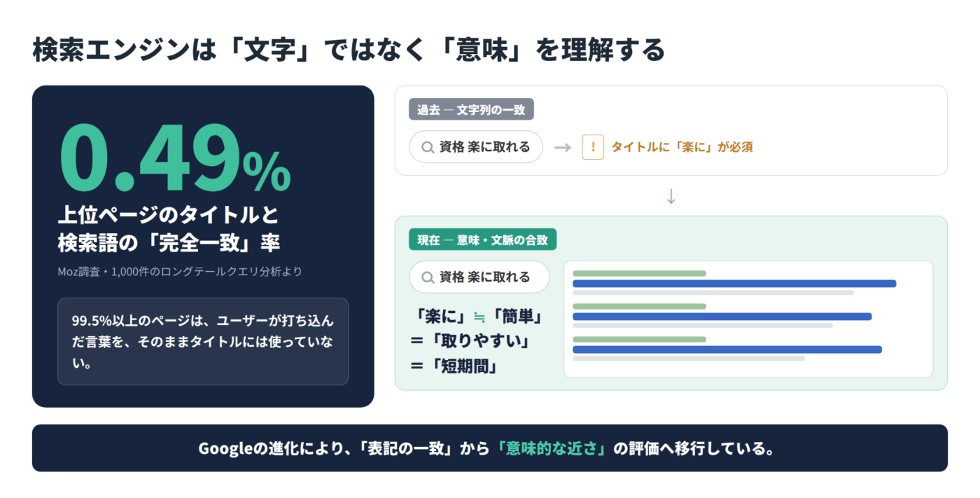This screenshot has width=980, height=498.
Task: Click the 資格 楽に取れる field in the past panel
Action: 476,147
